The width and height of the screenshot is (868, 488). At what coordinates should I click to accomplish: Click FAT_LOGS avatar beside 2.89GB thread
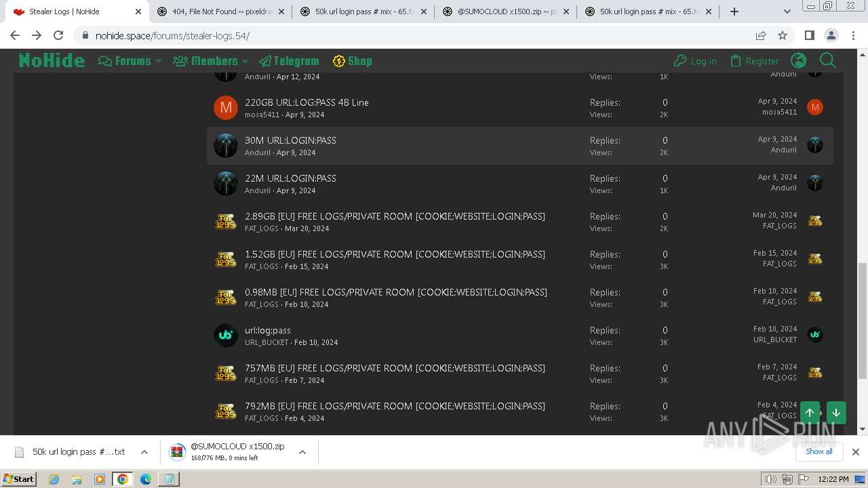(x=226, y=222)
